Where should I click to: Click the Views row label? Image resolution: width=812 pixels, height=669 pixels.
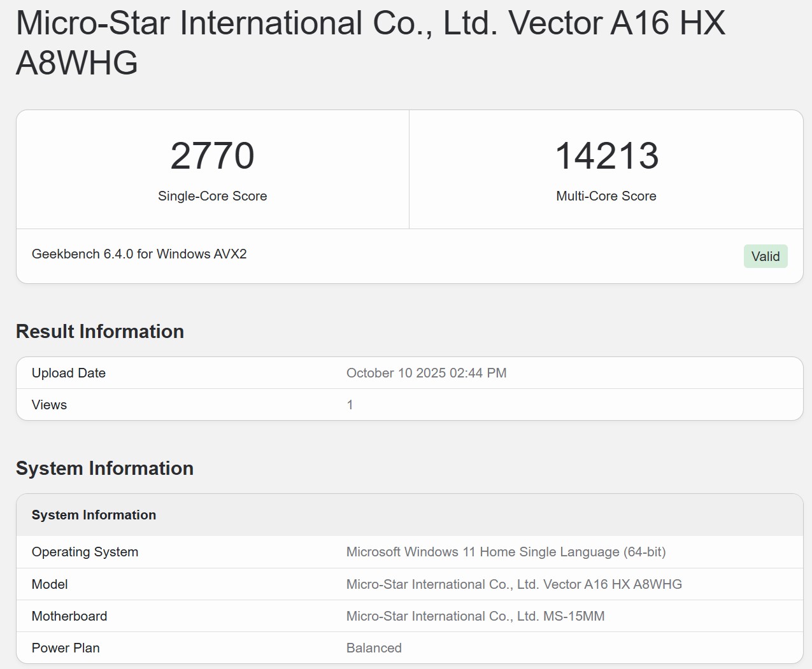(49, 405)
